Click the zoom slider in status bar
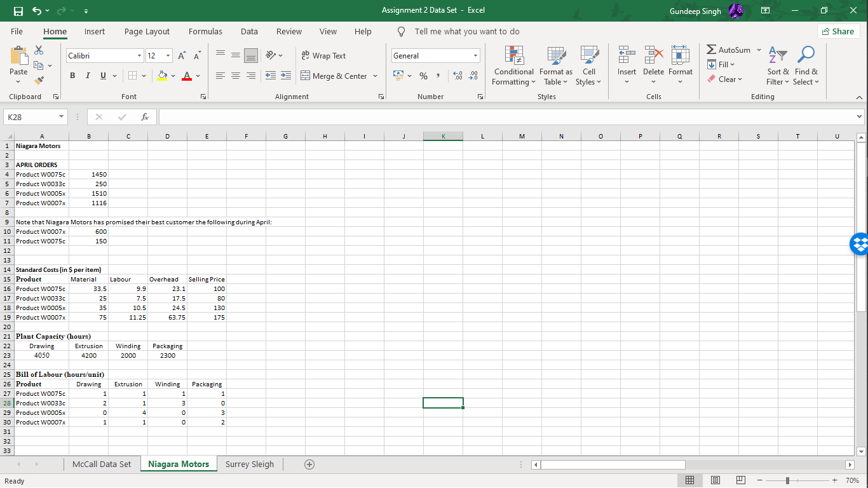The height and width of the screenshot is (488, 868). 787,481
